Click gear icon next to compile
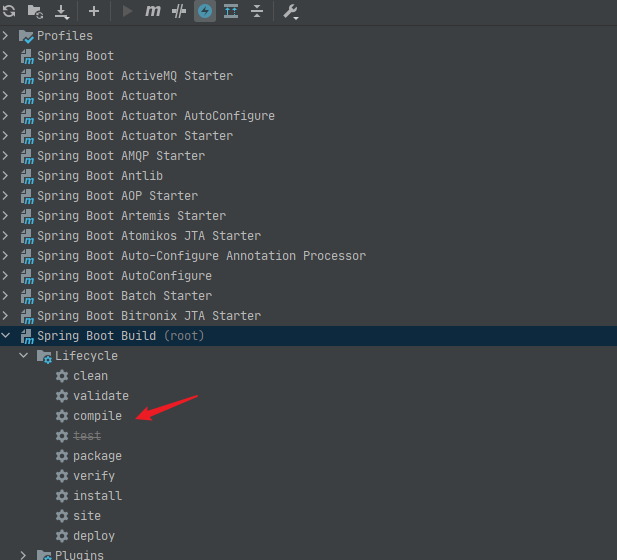 pos(62,416)
